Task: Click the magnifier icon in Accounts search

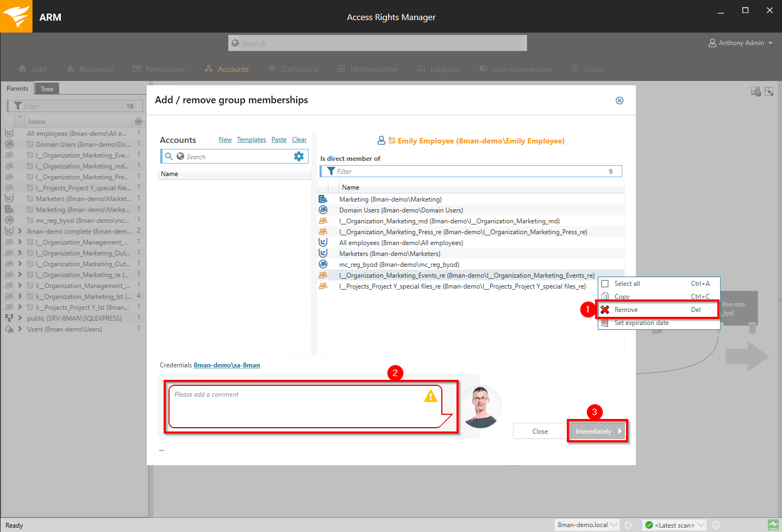Action: coord(169,157)
